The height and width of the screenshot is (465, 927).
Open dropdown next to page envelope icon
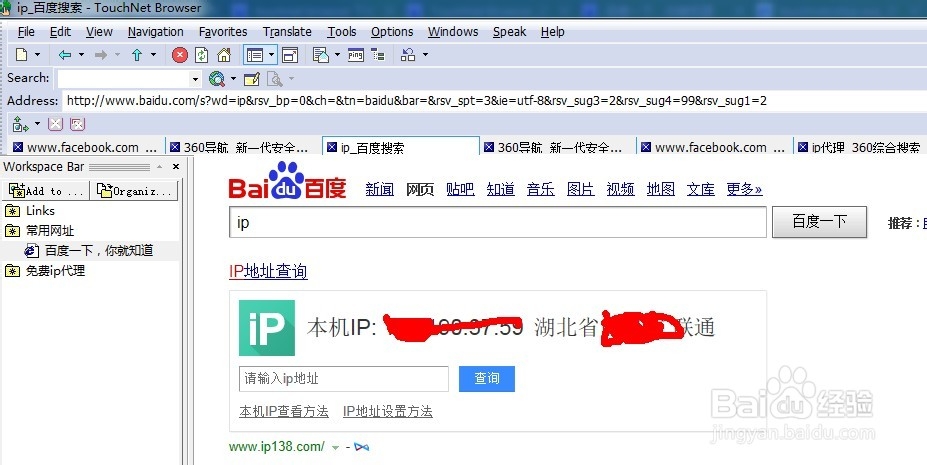pos(338,55)
